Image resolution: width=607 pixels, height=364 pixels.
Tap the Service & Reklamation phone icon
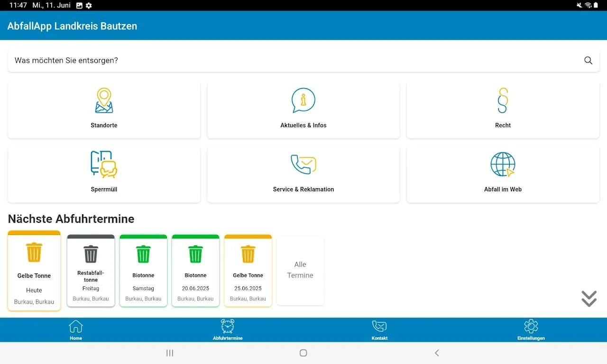[x=303, y=164]
